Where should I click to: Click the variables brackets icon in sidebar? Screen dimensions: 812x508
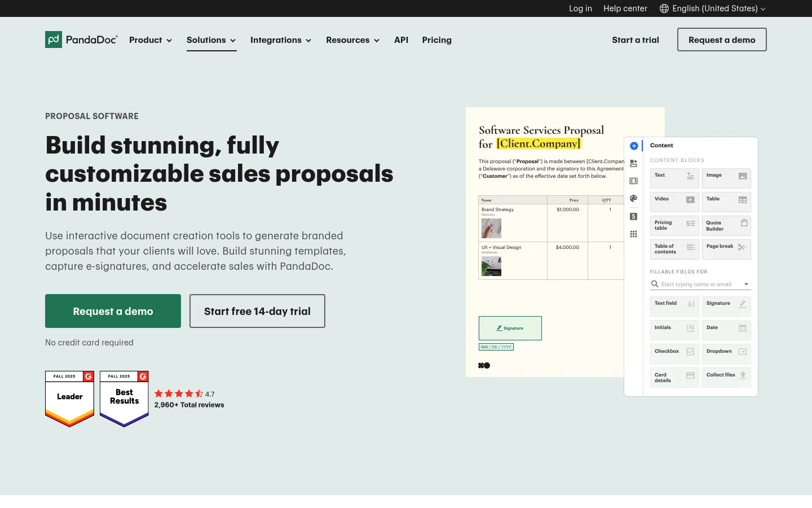633,181
